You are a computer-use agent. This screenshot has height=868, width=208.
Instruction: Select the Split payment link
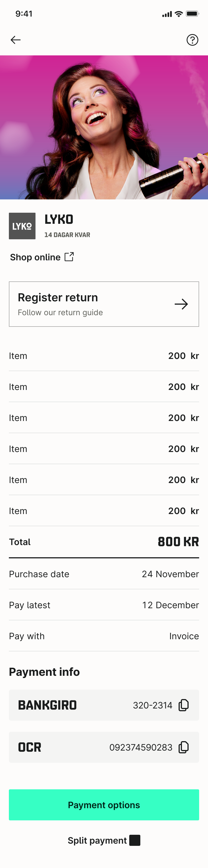click(97, 840)
